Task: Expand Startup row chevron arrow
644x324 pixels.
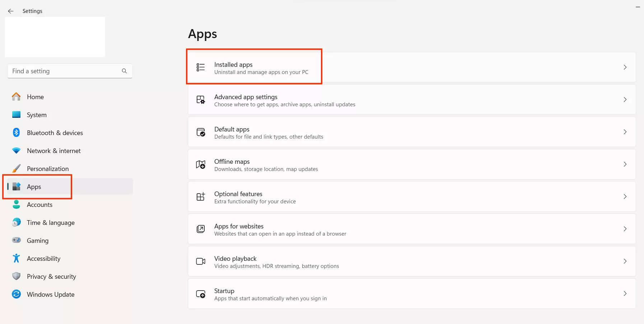Action: click(625, 293)
